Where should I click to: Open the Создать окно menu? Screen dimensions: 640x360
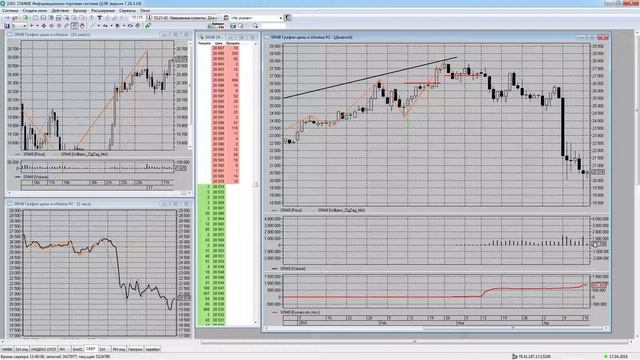tap(35, 11)
